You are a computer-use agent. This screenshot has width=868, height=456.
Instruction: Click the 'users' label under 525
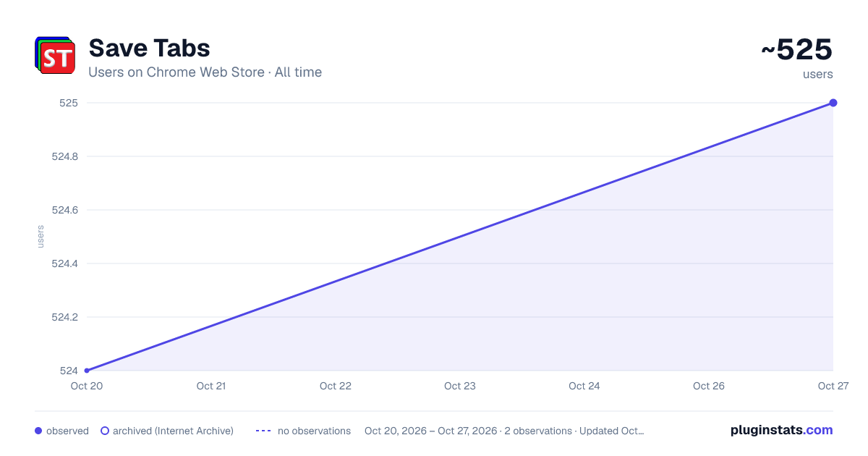818,74
